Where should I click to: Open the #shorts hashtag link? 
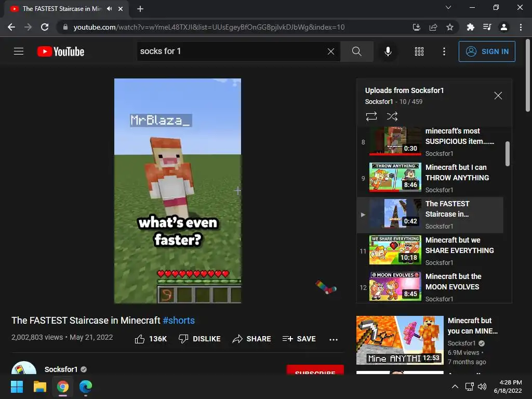point(179,320)
